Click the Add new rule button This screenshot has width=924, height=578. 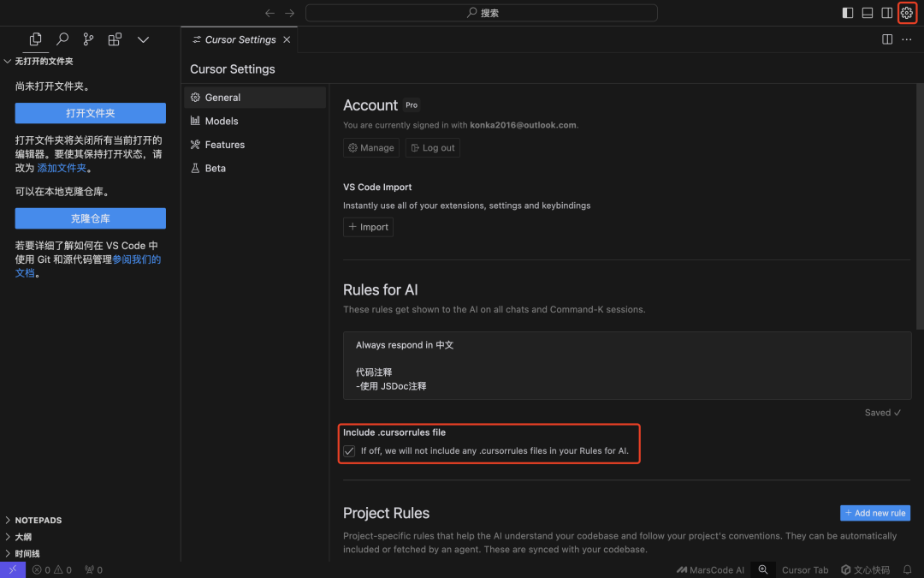pos(875,513)
